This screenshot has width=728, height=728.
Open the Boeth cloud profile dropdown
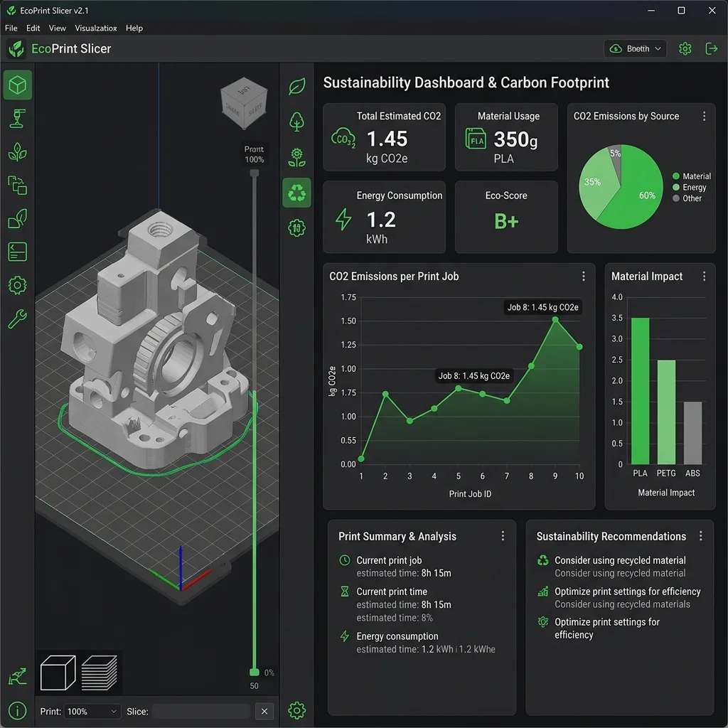[635, 49]
